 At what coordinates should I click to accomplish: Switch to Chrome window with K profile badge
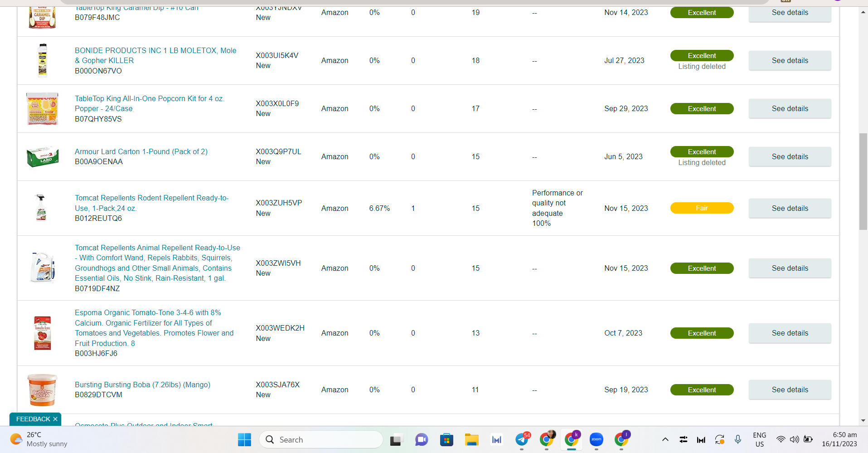pyautogui.click(x=572, y=439)
